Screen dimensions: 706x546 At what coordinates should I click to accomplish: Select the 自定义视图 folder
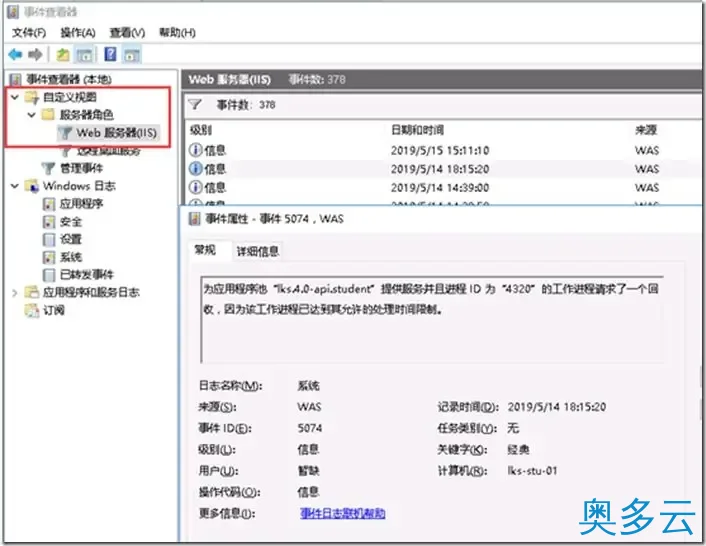[x=70, y=97]
